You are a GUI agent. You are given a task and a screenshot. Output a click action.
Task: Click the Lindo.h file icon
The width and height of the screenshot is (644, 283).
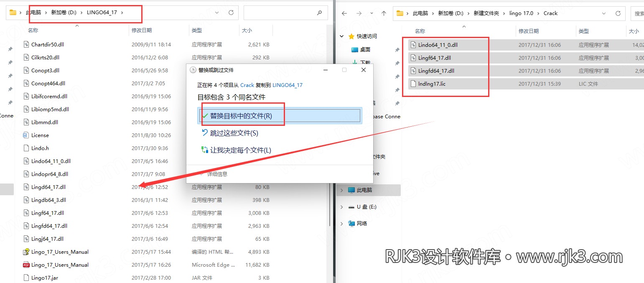tap(26, 148)
